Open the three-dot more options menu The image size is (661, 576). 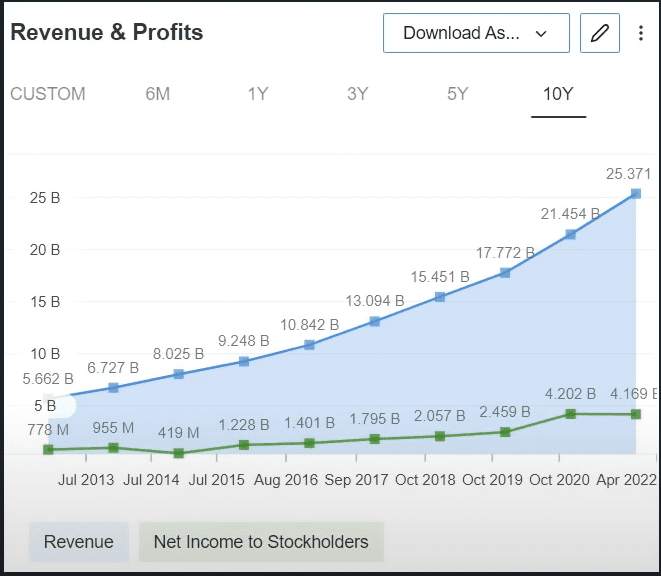[x=641, y=33]
